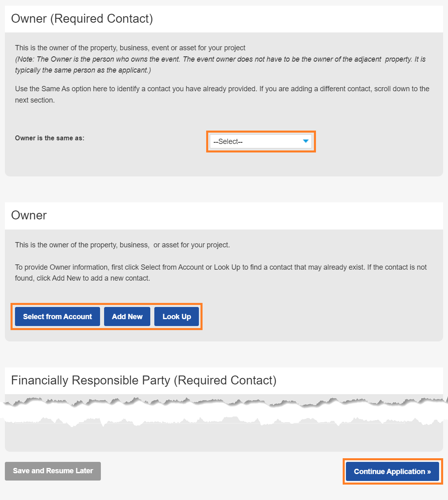Click the sentence mentioning 'event or asset'
Screen dimensions: 448x500
point(130,48)
